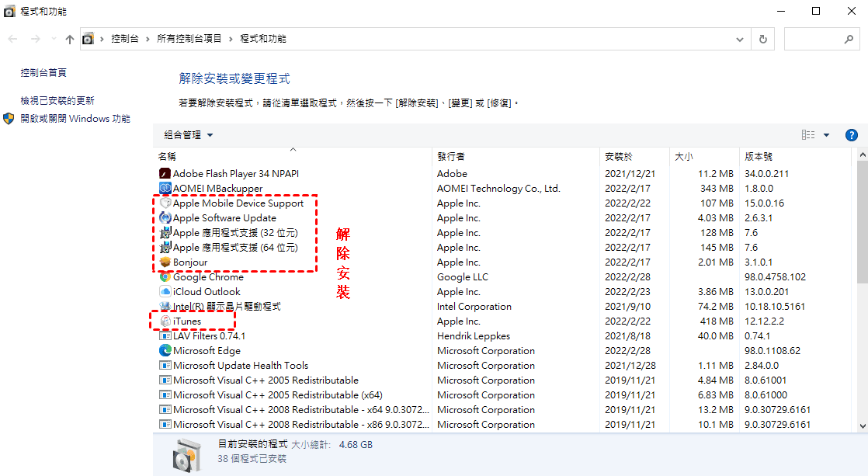Expand the chevron after 所有控制台項目 breadcrumb
868x476 pixels.
pos(231,40)
